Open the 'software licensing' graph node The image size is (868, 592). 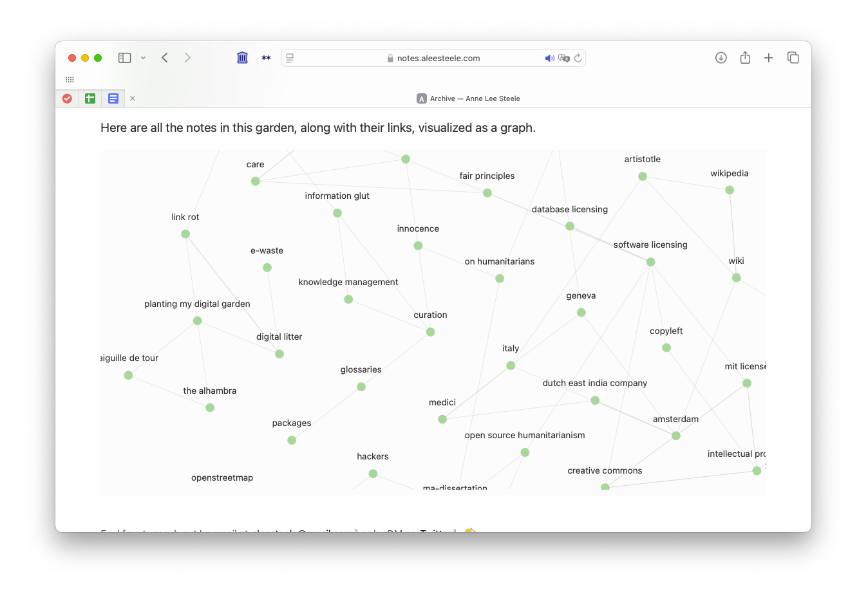click(x=650, y=262)
